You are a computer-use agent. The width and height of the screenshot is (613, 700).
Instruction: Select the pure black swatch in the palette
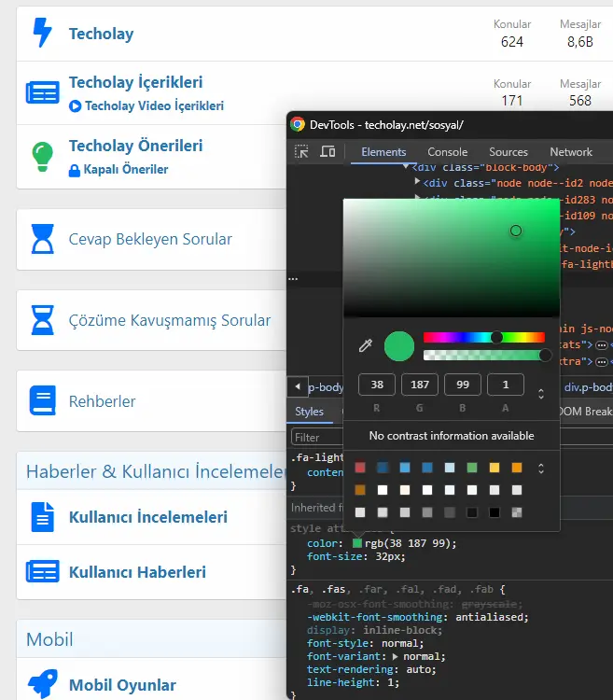(x=495, y=512)
